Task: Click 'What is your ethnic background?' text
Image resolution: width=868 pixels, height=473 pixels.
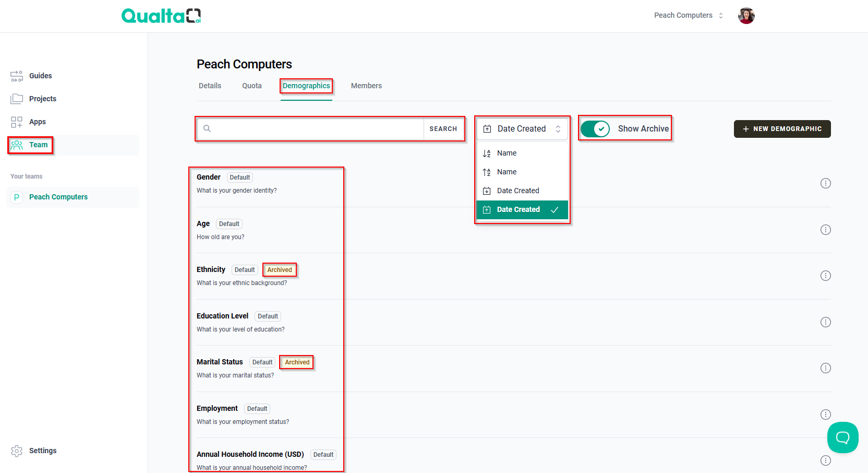Action: (x=242, y=283)
